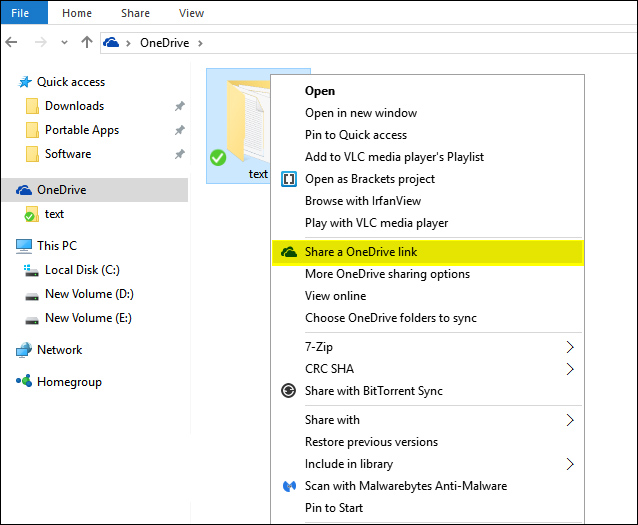
Task: Unpin Downloads using its pin icon
Action: click(x=179, y=106)
